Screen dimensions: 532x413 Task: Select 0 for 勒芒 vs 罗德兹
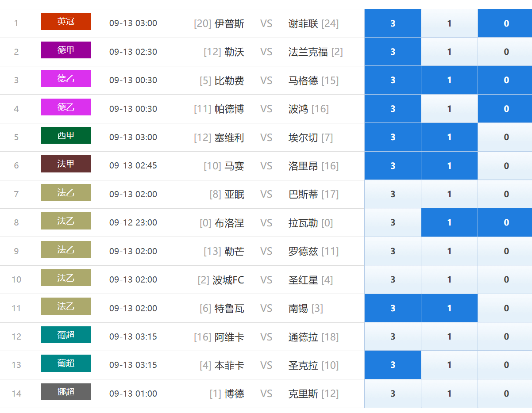click(x=506, y=251)
